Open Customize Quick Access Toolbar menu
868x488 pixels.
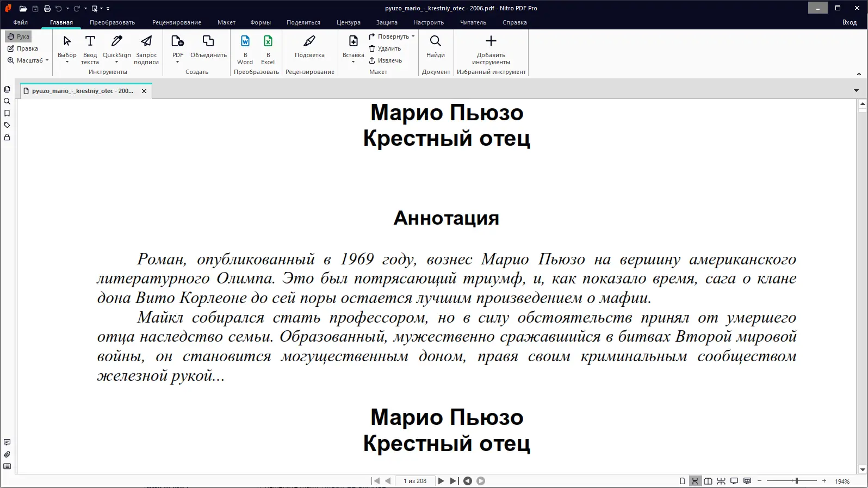(108, 9)
